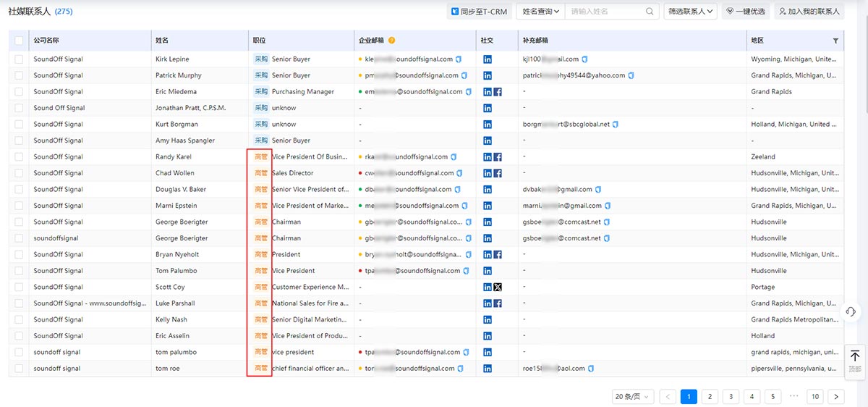Open X (Twitter) profile for Scott Coy

[x=498, y=288]
